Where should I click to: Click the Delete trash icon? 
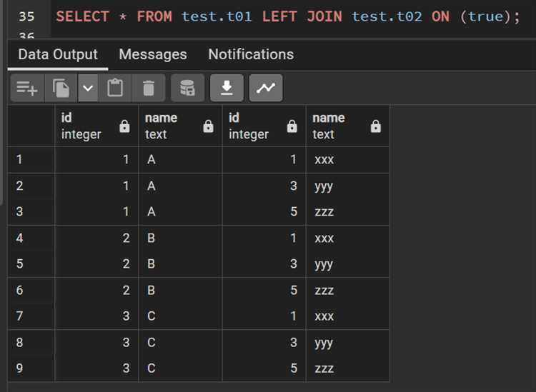[149, 88]
